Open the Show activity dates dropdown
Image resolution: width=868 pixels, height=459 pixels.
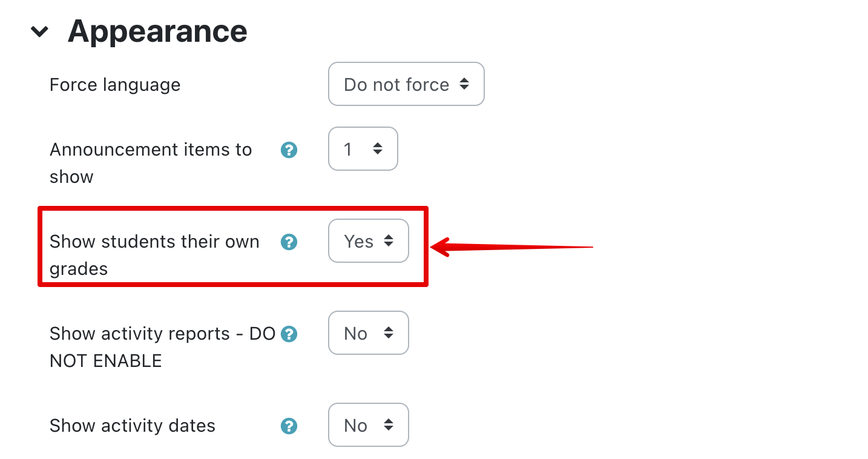point(368,425)
